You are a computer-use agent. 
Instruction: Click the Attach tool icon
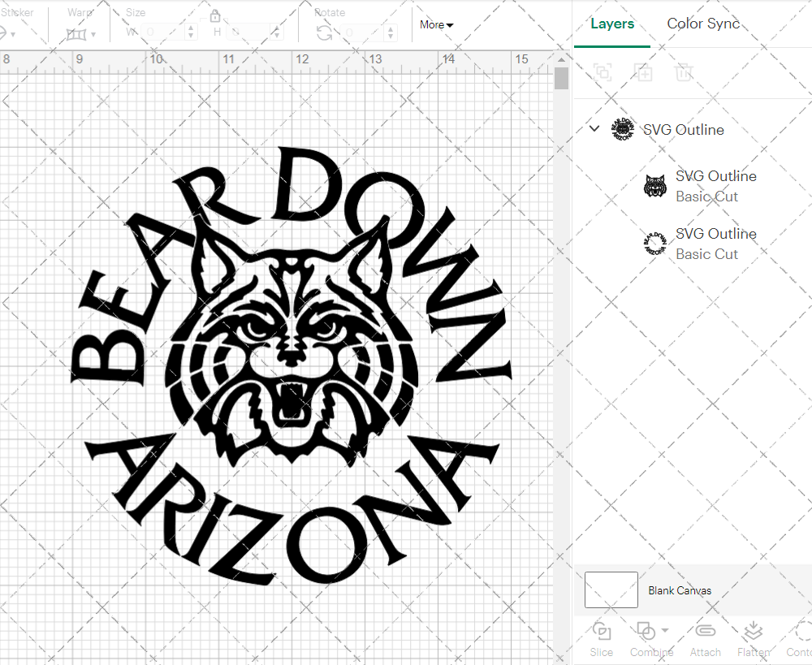705,631
